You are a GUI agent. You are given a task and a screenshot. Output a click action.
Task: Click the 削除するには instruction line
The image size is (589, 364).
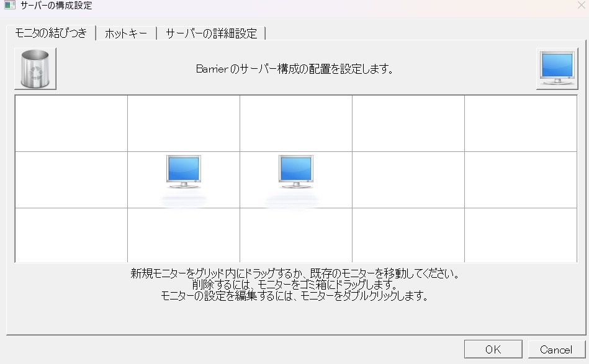pyautogui.click(x=294, y=285)
